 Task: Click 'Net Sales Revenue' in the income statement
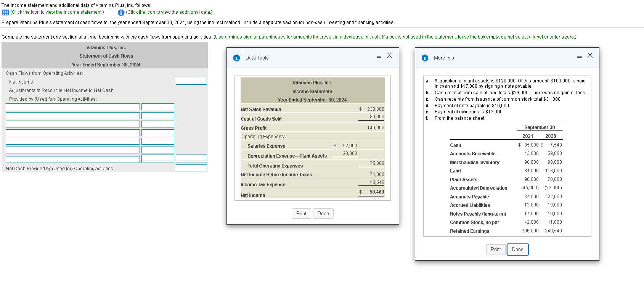pyautogui.click(x=261, y=110)
